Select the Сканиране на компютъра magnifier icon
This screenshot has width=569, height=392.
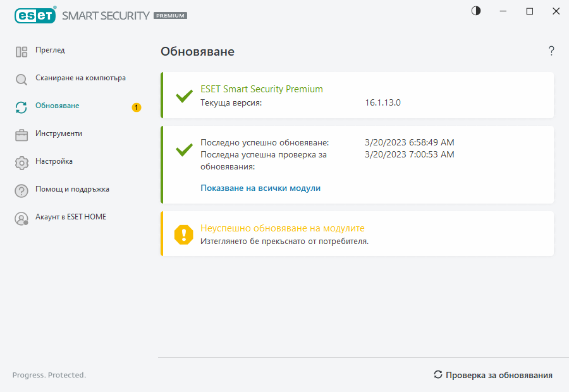[21, 78]
